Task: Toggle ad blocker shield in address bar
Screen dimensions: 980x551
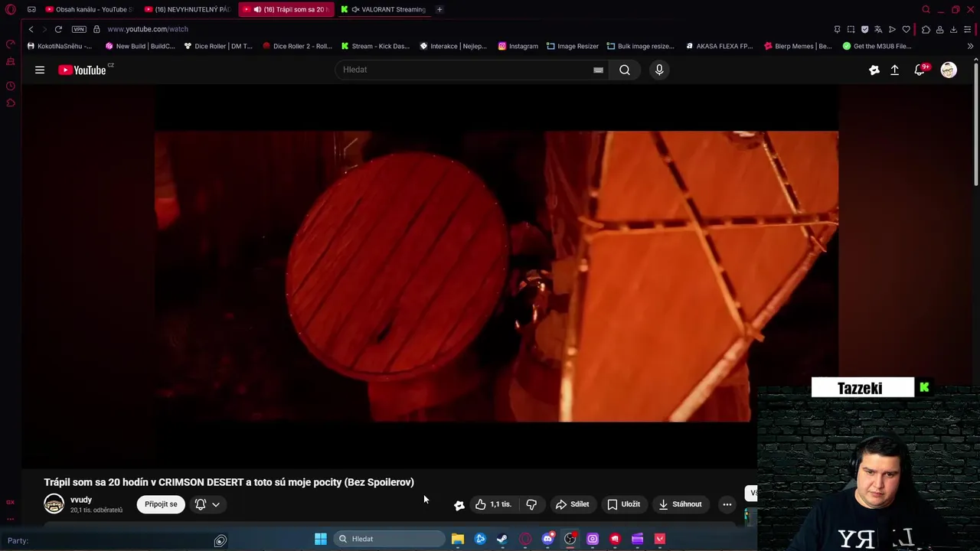Action: tap(864, 29)
